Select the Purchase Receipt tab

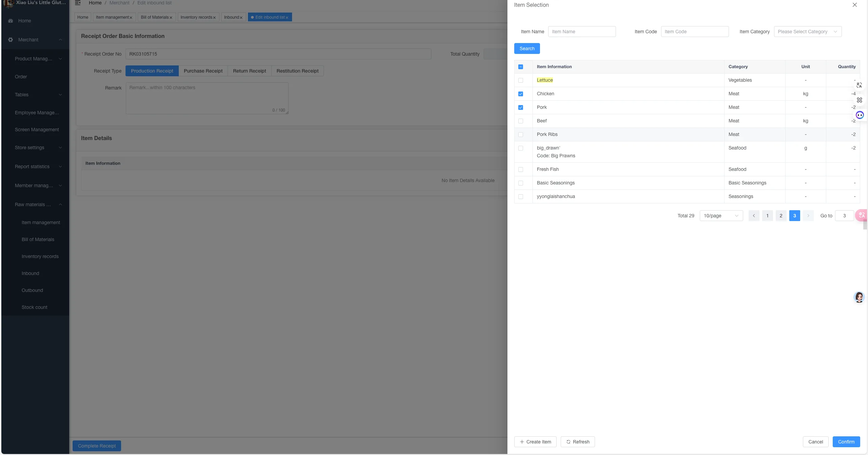pyautogui.click(x=203, y=71)
